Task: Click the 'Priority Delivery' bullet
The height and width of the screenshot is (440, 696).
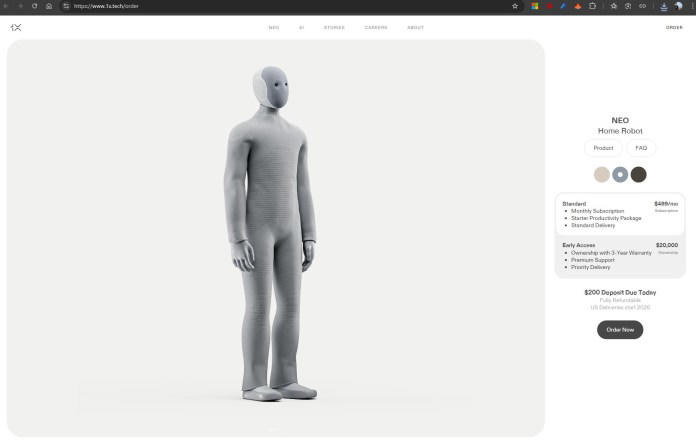Action: pyautogui.click(x=590, y=267)
